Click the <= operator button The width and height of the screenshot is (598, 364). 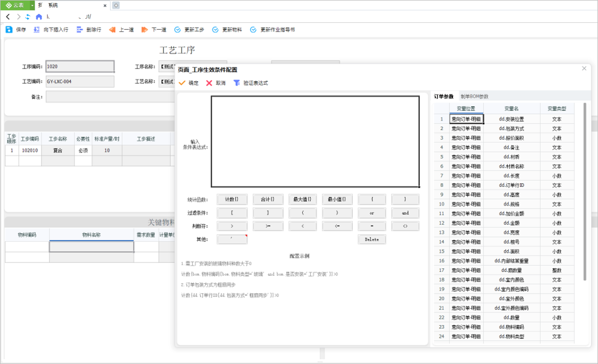point(337,226)
